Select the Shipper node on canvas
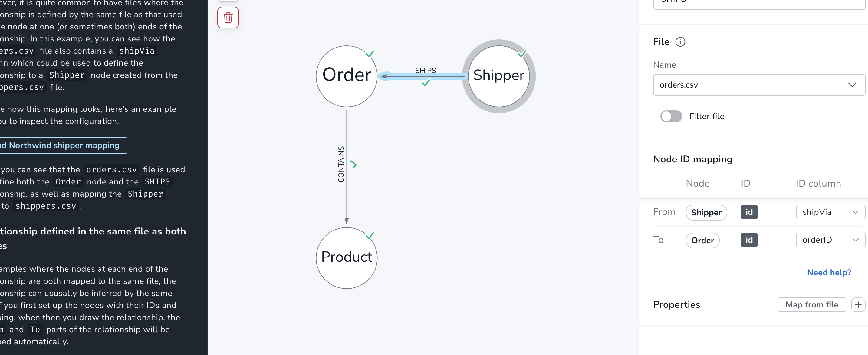The height and width of the screenshot is (355, 868). point(499,76)
